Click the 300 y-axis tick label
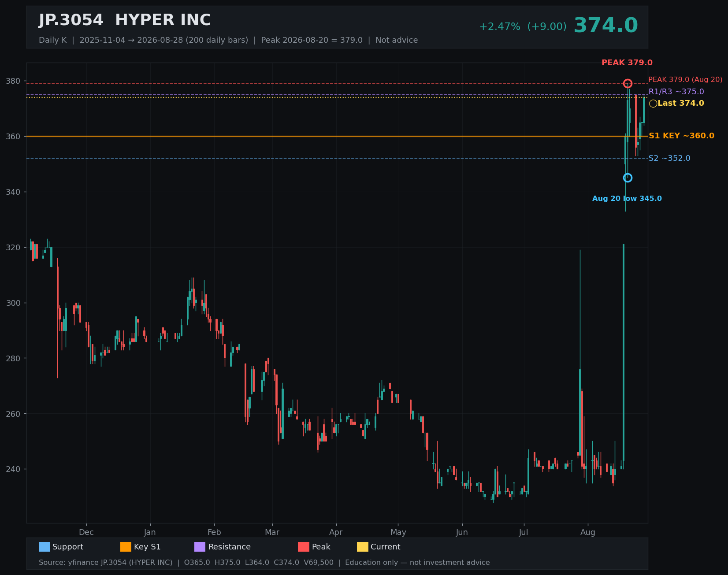 tap(13, 303)
